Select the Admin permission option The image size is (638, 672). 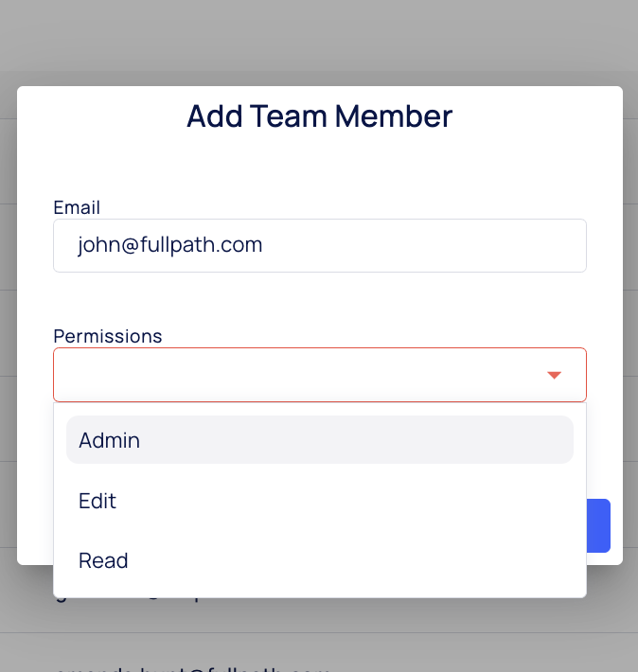tap(319, 440)
